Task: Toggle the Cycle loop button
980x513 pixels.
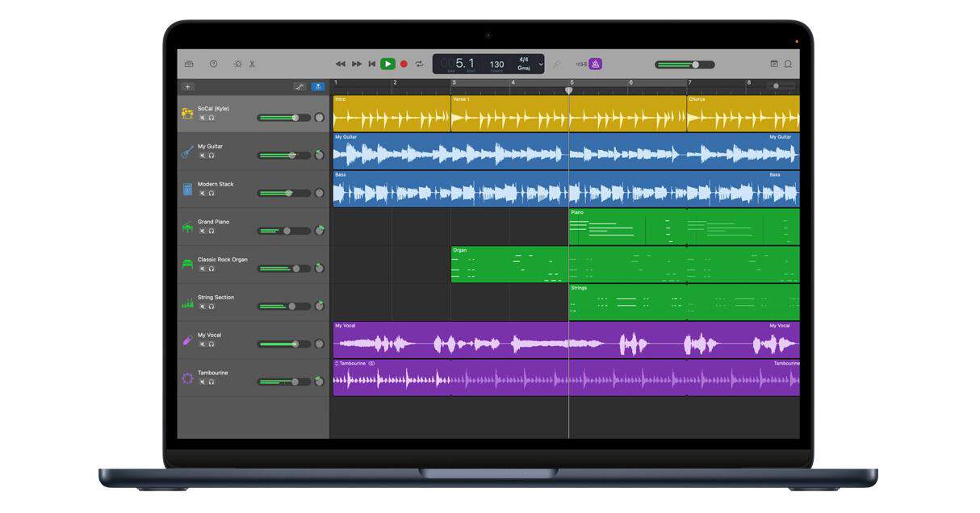Action: [419, 64]
